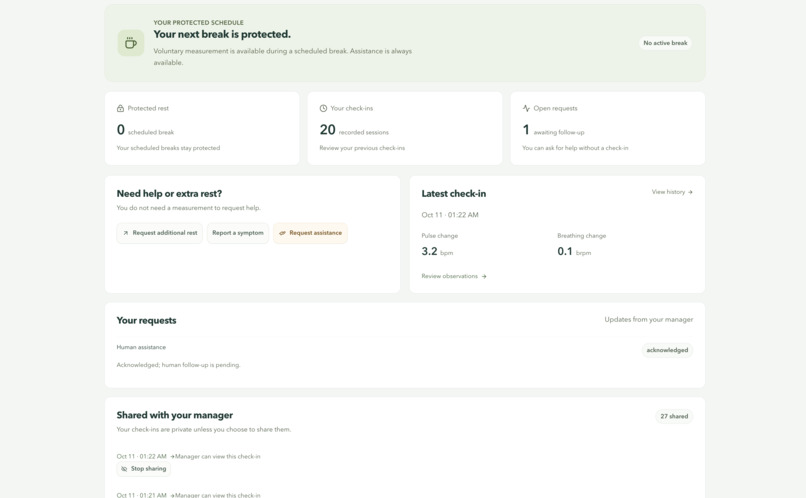Click the 'YOUR PROTECTED SCHEDULE' label

click(198, 23)
